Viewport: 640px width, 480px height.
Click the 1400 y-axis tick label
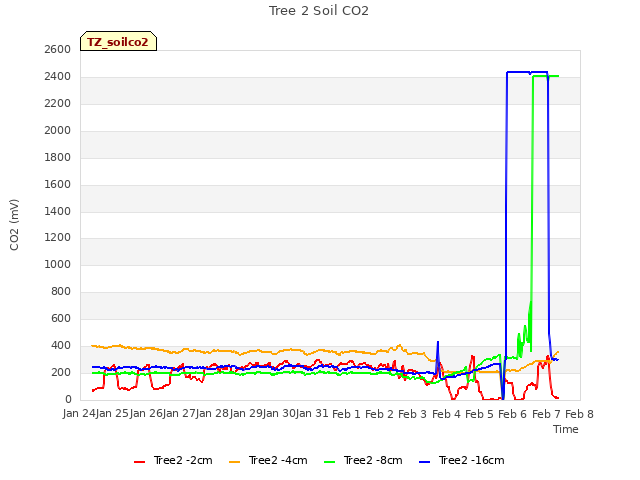point(58,211)
